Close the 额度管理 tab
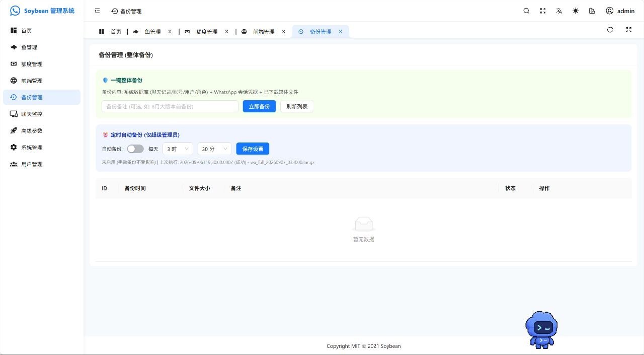 click(226, 31)
